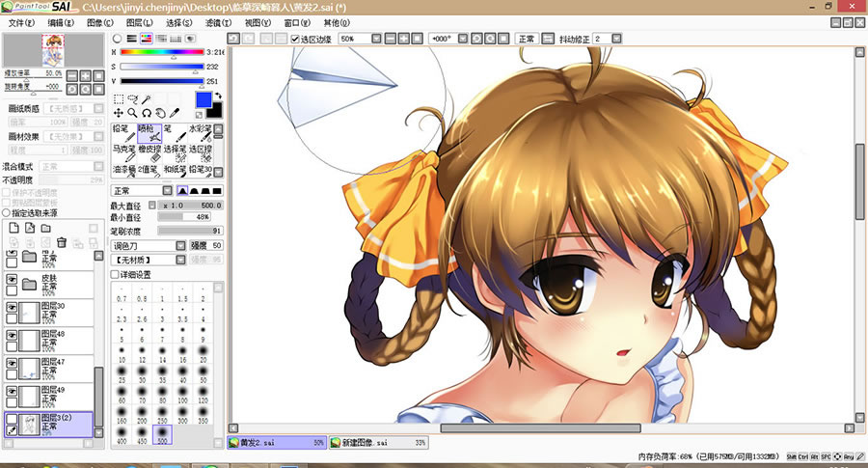This screenshot has width=868, height=468.
Task: Open the 图像 Image menu
Action: 99,23
